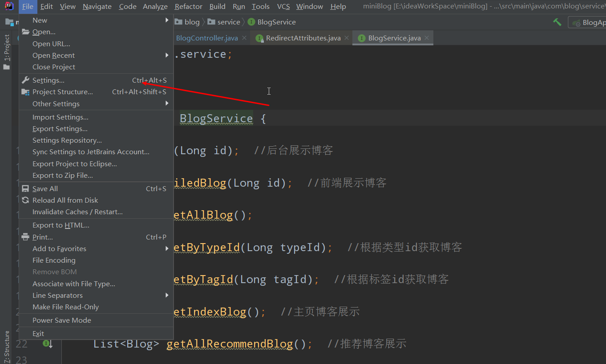Click the green Build hammer icon

pos(557,22)
